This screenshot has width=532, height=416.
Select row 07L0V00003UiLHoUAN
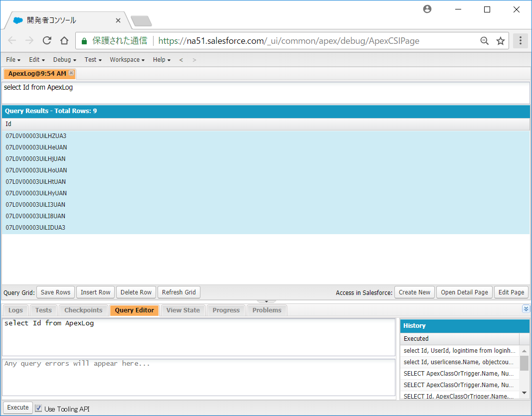[266, 170]
